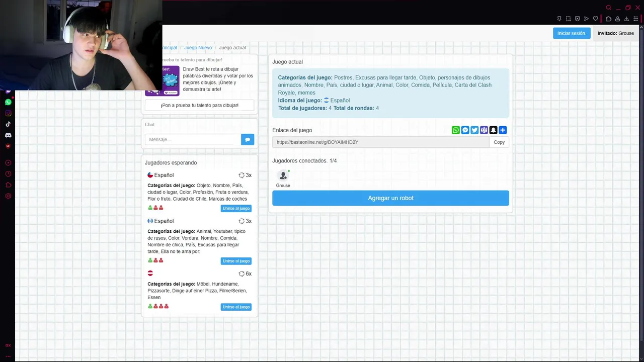The image size is (644, 362).
Task: Join the Chile Español game with Unirse al juego
Action: (x=236, y=208)
